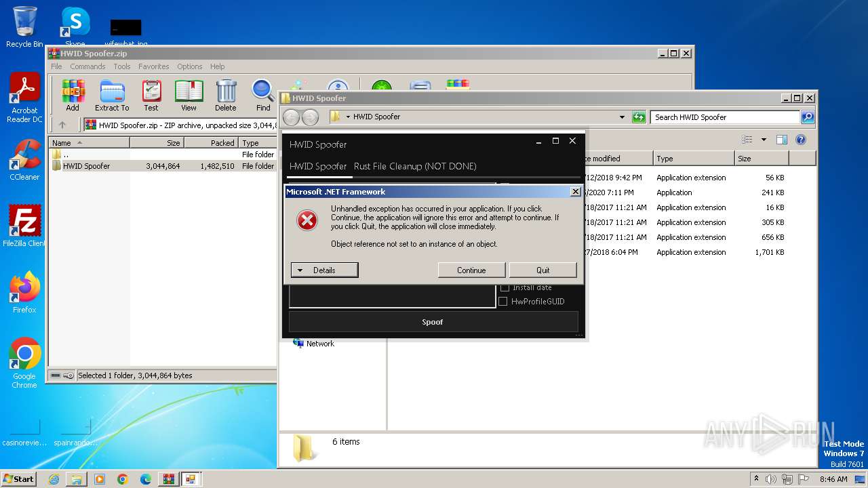Click the Start button
The height and width of the screenshot is (488, 868).
(18, 479)
